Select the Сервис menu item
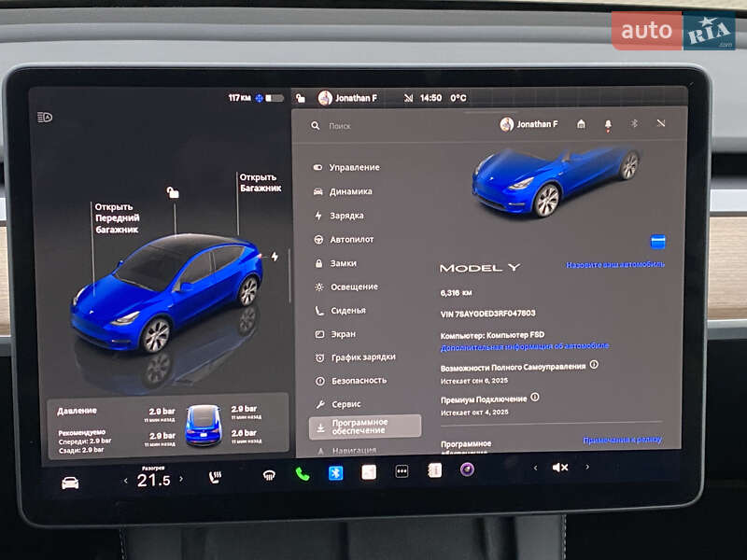Screen dimensions: 747x560 tap(348, 403)
